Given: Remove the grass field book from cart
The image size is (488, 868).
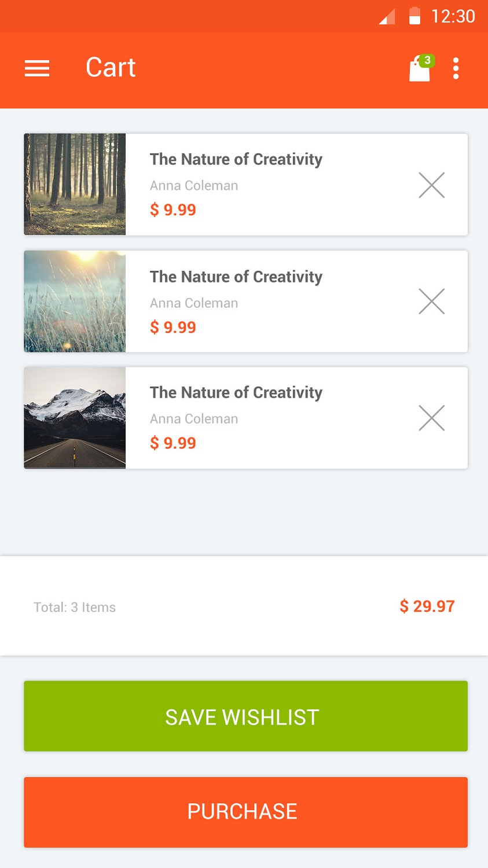Looking at the screenshot, I should click(431, 301).
